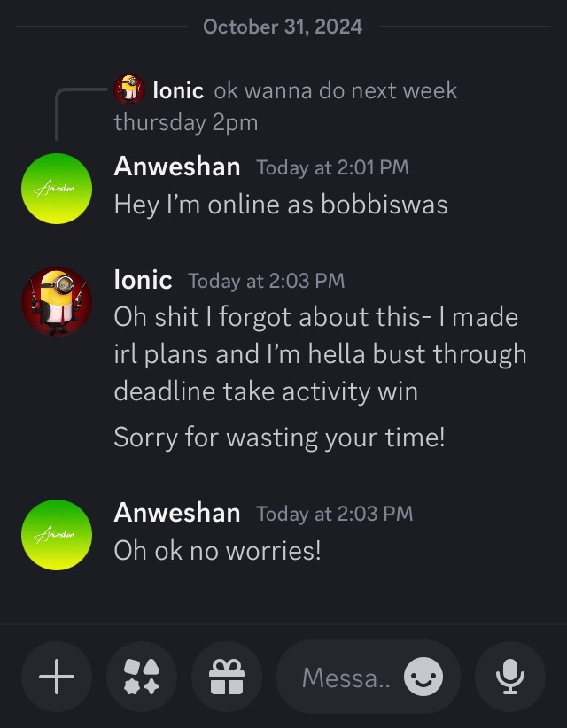This screenshot has height=728, width=567.
Task: Open Anweshan's profile from 2:01 PM username
Action: [177, 167]
